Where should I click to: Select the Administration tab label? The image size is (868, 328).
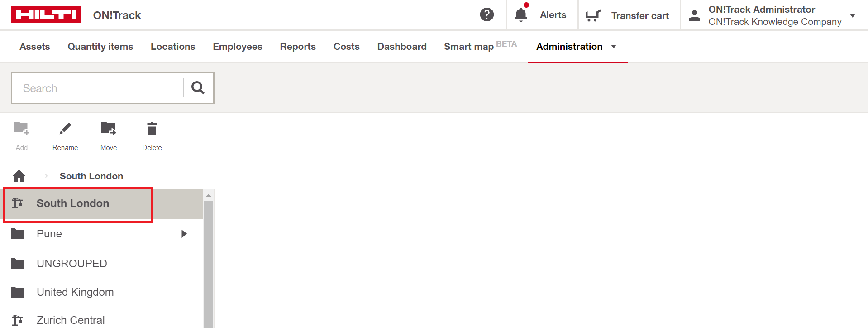coord(569,47)
